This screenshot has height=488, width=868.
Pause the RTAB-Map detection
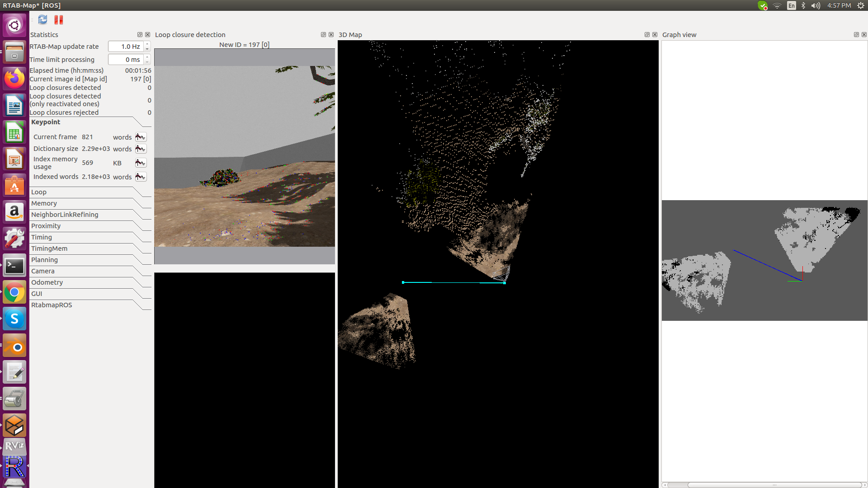pyautogui.click(x=59, y=19)
